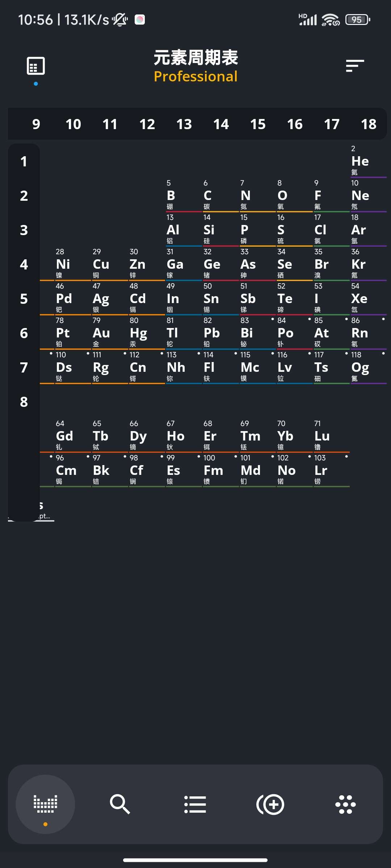Tap the circled plus icon
The image size is (391, 868).
[x=270, y=804]
